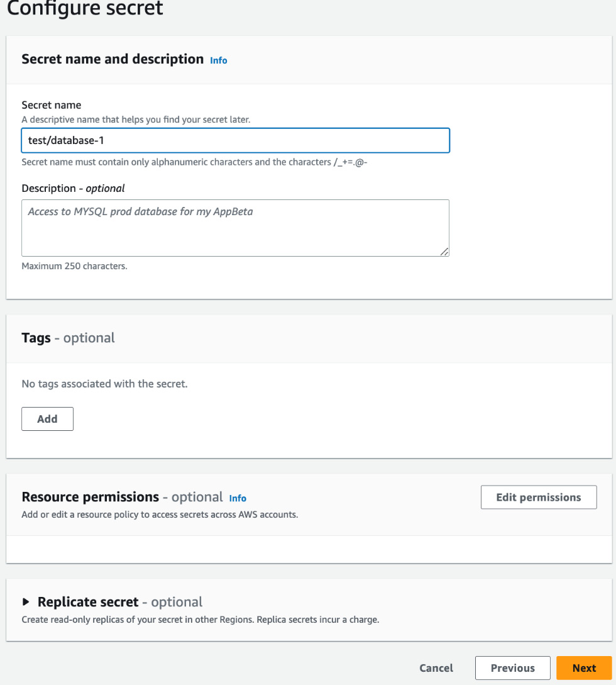Proceed with the orange Next button
This screenshot has height=685, width=616.
point(584,667)
